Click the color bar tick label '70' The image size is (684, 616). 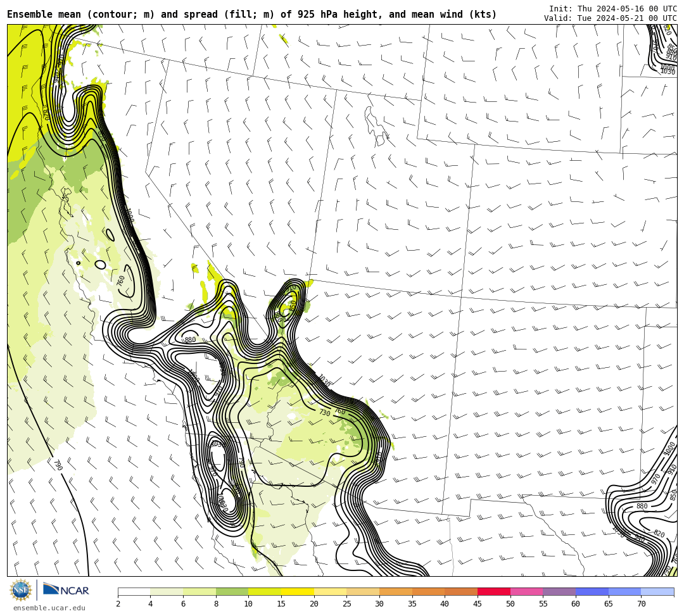(641, 604)
